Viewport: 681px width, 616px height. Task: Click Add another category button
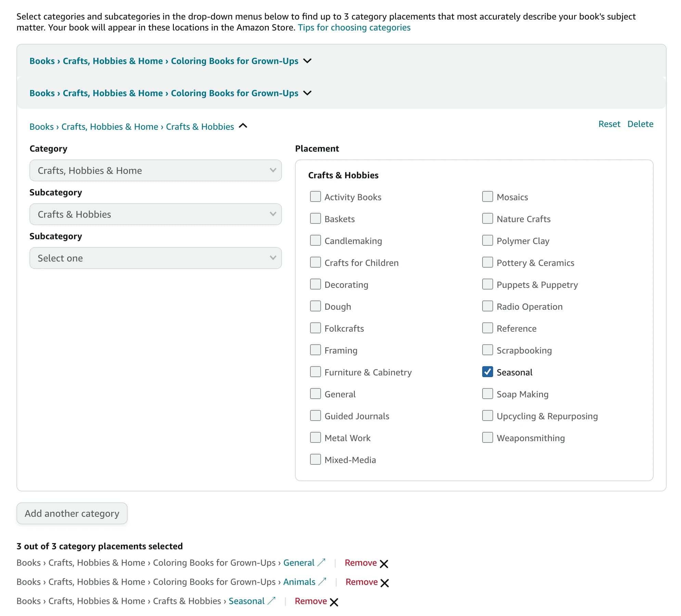[72, 513]
